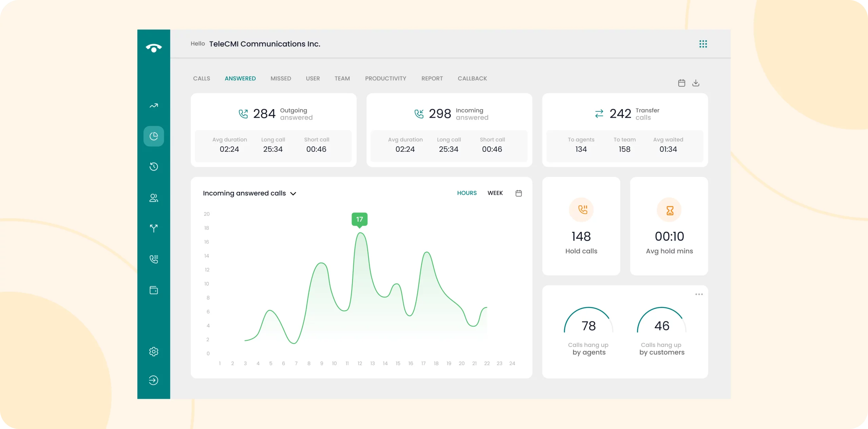
Task: Switch chart view to WEEK
Action: 495,193
